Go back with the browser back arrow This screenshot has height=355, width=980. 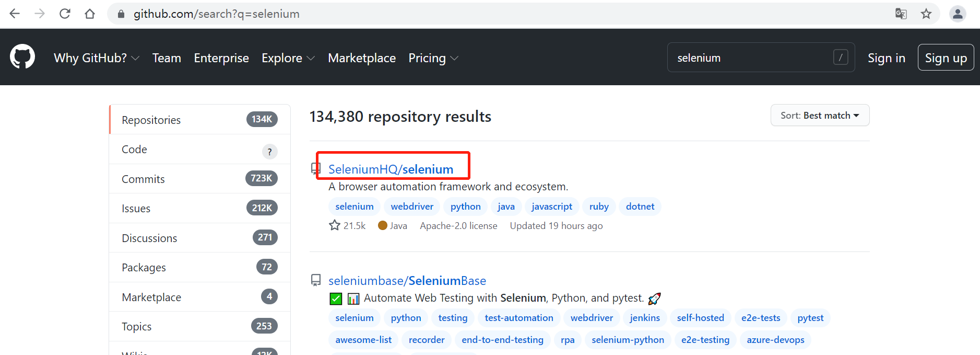click(x=15, y=14)
